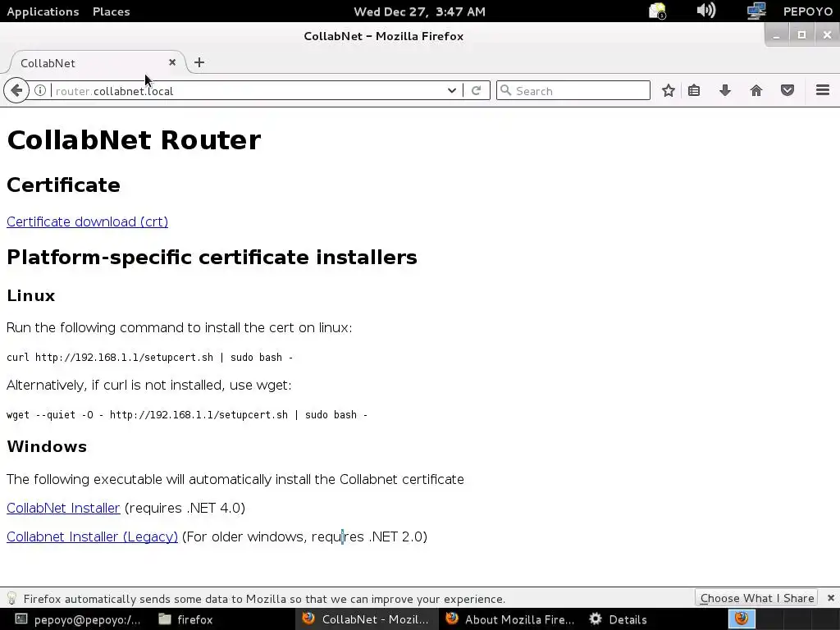Minimize the Firefox window
This screenshot has height=630, width=840.
coord(776,34)
